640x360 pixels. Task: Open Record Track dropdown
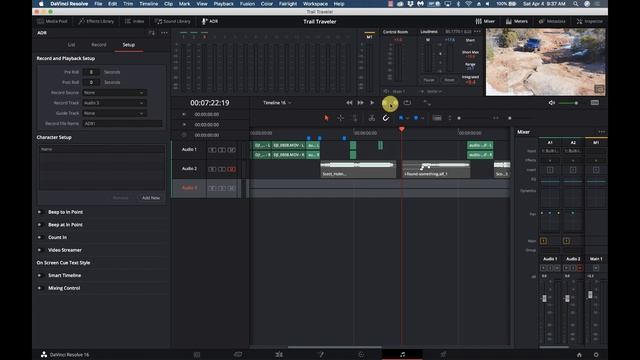[114, 103]
